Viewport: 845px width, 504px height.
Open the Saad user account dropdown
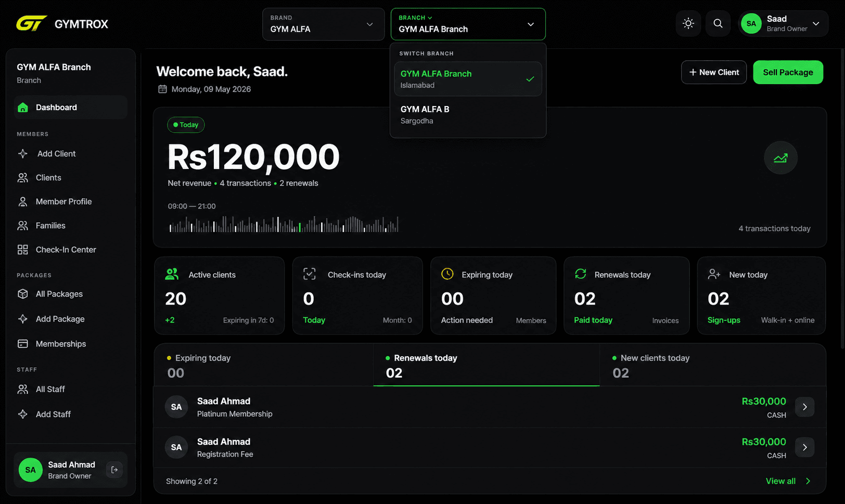pyautogui.click(x=783, y=23)
